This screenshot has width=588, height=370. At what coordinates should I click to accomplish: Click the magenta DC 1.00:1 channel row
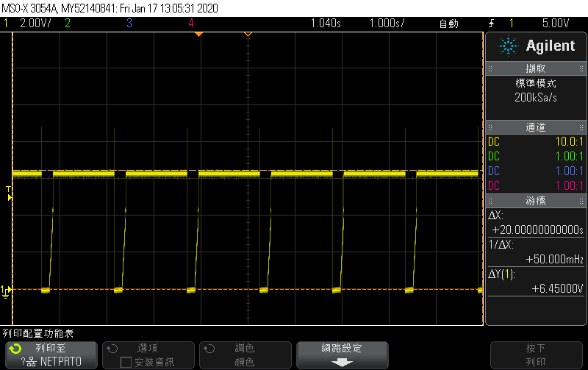pos(536,186)
